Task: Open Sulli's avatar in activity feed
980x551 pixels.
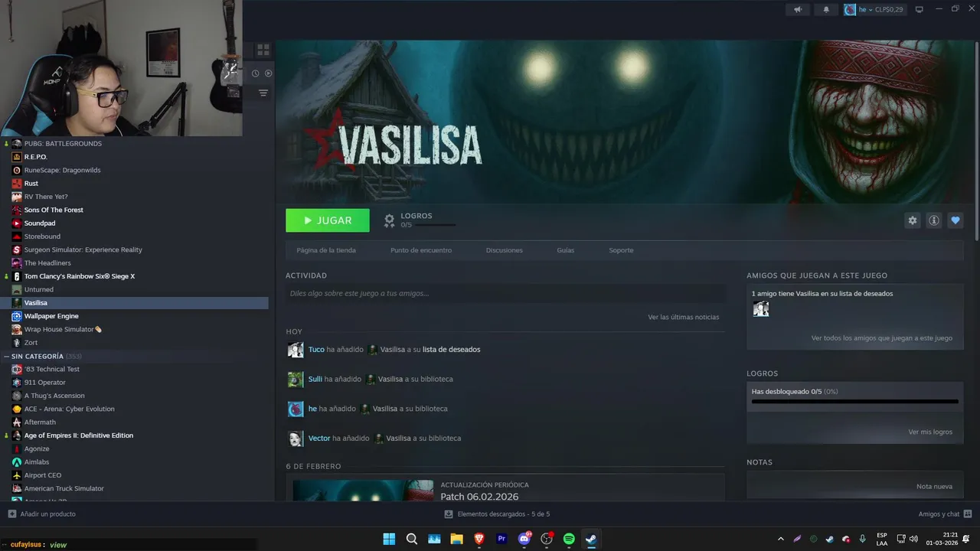Action: point(296,380)
